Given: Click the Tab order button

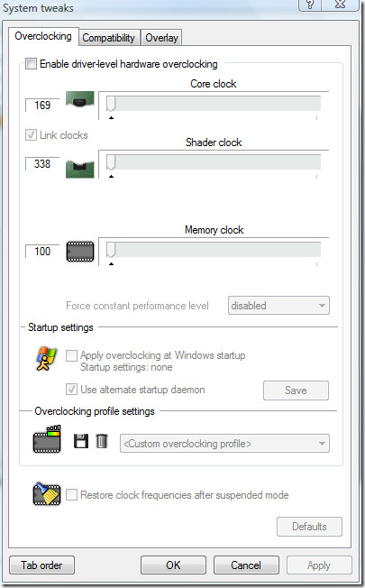Looking at the screenshot, I should pos(41,565).
